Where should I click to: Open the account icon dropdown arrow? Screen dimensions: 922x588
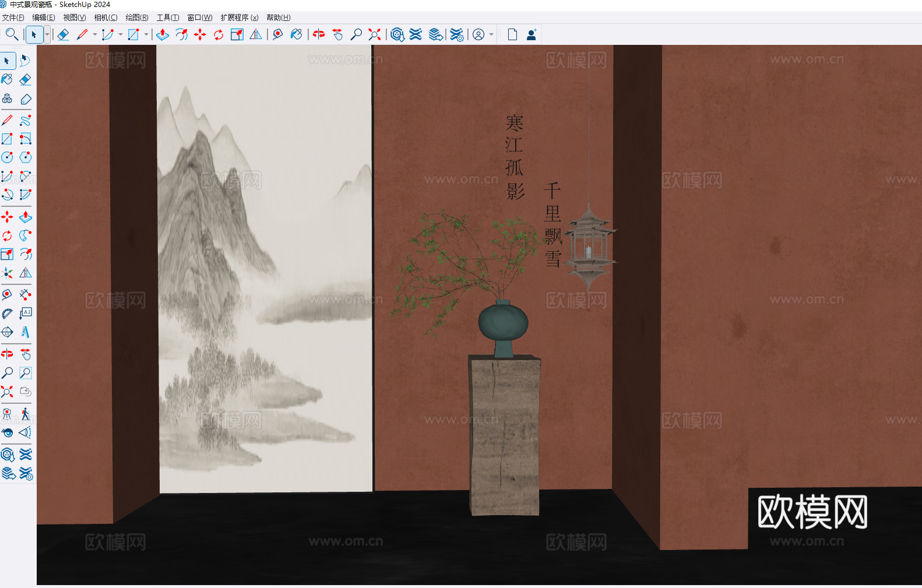tap(491, 34)
